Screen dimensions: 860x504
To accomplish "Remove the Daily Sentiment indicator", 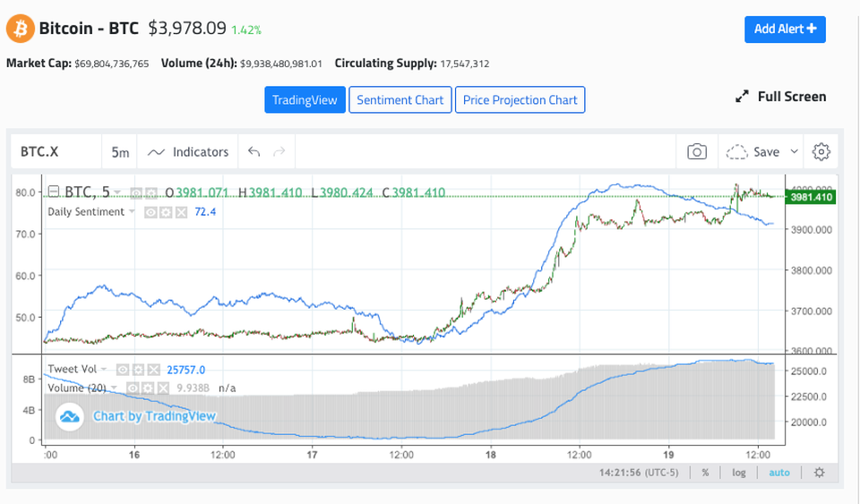I will (x=181, y=212).
